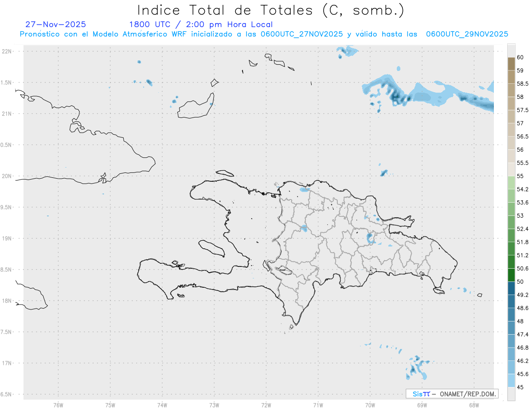Click the longitude axis label '71W'

tap(318, 405)
